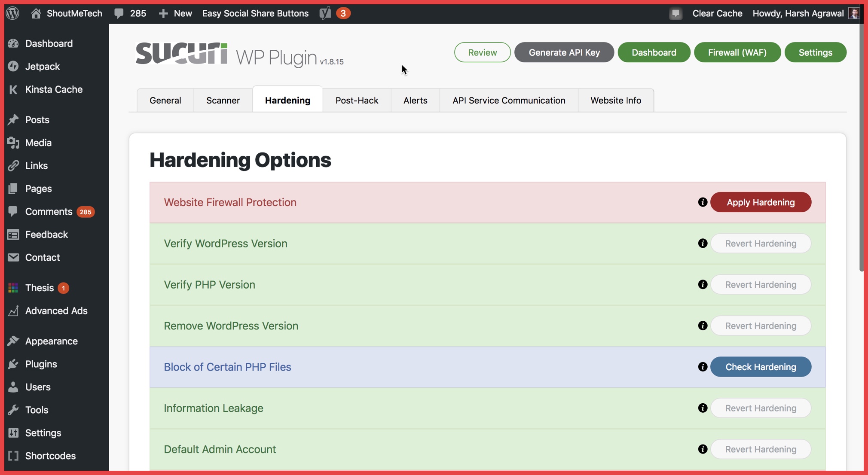Viewport: 868px width, 475px height.
Task: Click the Generate API Key button
Action: [x=564, y=52]
